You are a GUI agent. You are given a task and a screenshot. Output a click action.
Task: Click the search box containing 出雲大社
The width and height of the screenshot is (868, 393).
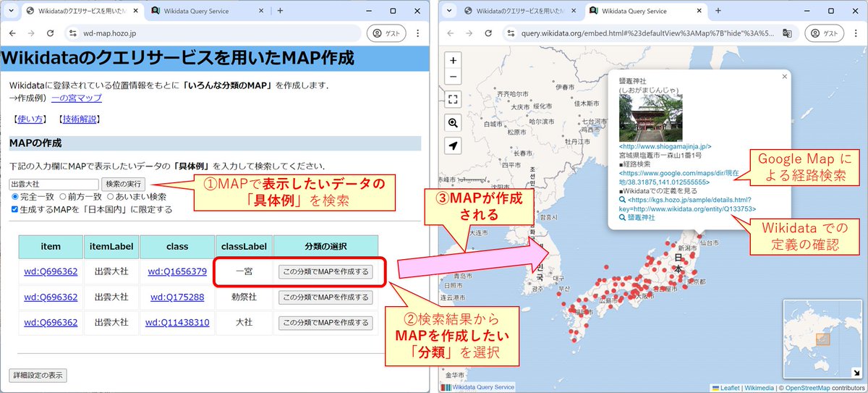[x=54, y=185]
